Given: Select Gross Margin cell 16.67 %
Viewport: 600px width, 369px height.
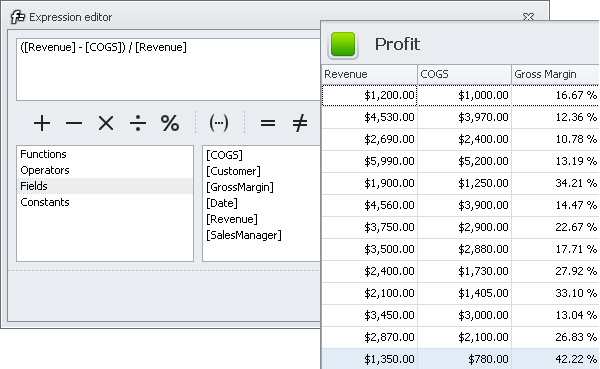Looking at the screenshot, I should 555,95.
